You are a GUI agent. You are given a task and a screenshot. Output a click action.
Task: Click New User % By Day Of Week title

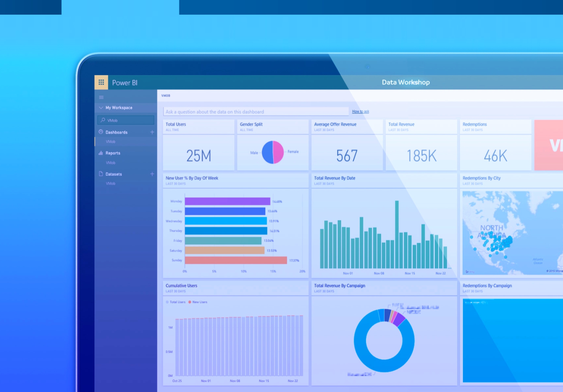192,178
